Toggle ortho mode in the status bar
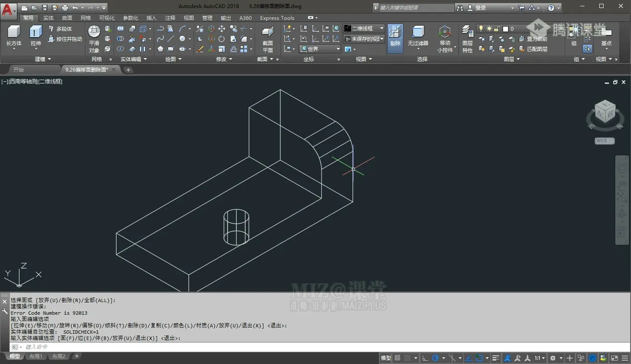 pyautogui.click(x=426, y=358)
